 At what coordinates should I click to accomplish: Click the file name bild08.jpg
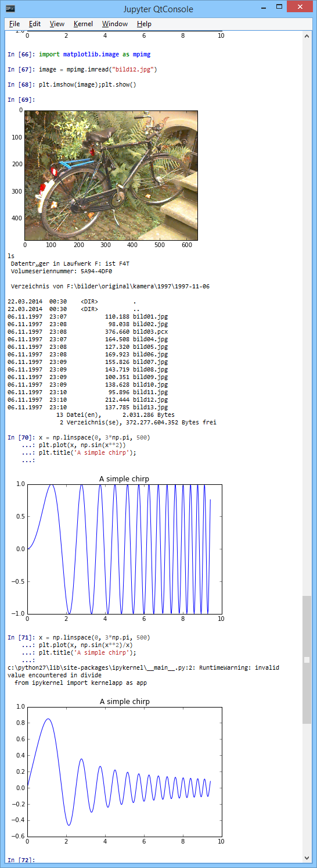click(150, 369)
